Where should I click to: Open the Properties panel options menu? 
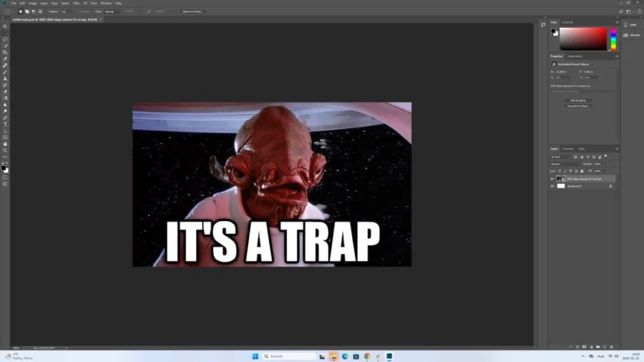click(617, 56)
